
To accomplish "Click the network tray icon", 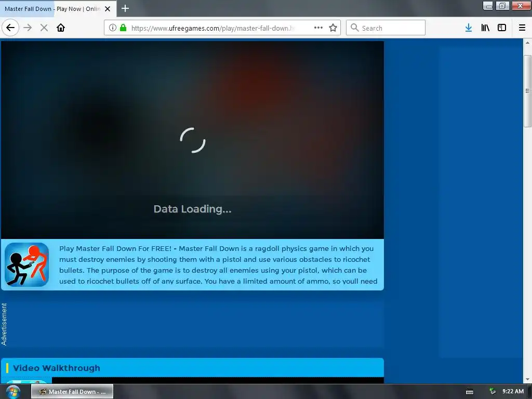I will click(493, 392).
